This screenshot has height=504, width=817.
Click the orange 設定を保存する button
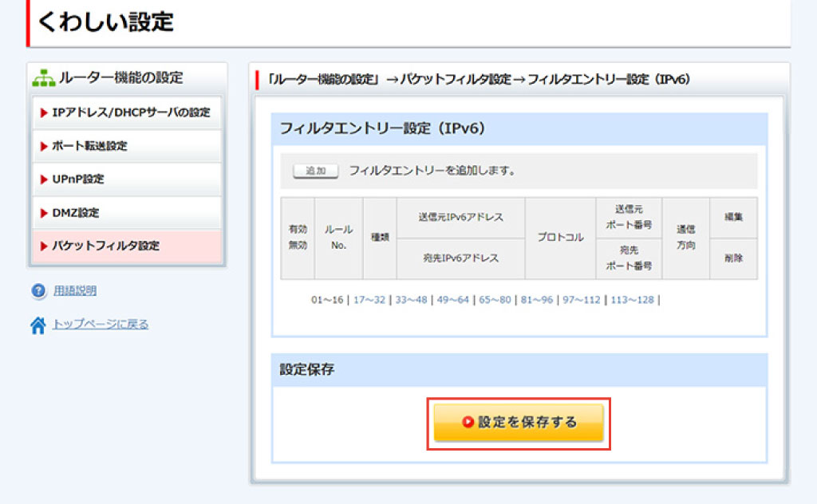coord(519,422)
